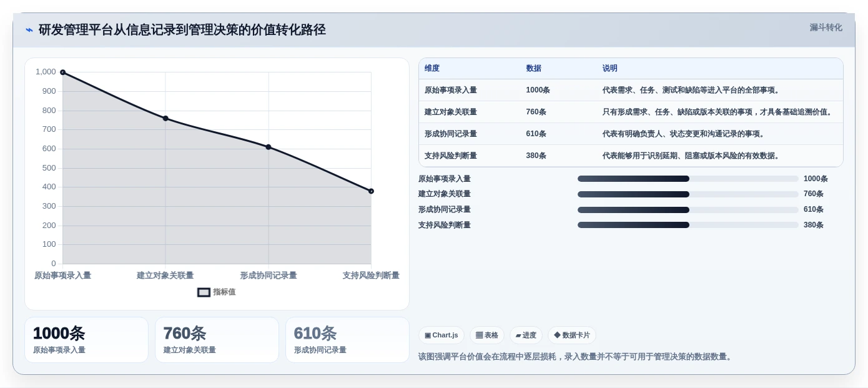Select the 数据卡片 tag chip
The image size is (868, 388).
572,335
